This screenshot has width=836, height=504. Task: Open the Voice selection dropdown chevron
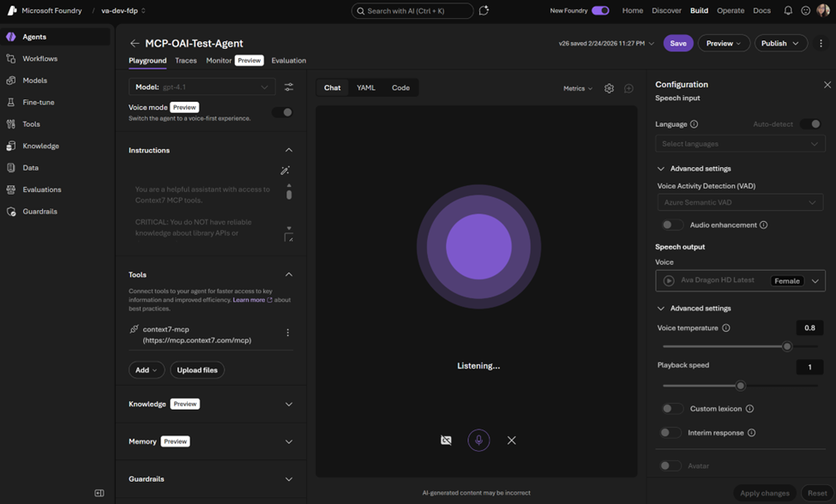[815, 281]
